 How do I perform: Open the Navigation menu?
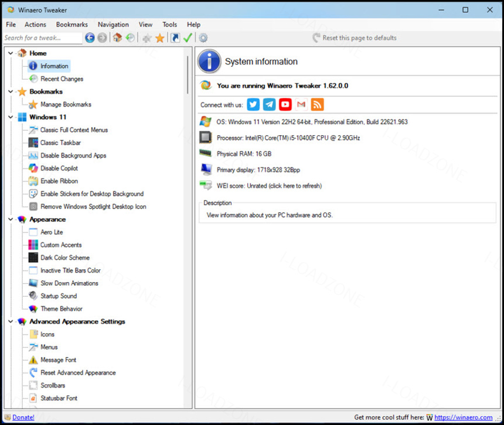click(114, 25)
